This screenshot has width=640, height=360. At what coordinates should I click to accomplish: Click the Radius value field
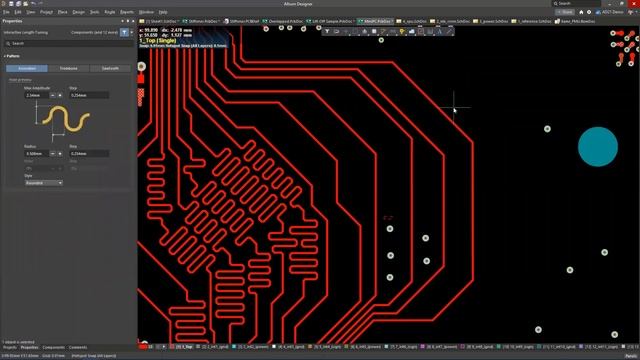tap(36, 153)
